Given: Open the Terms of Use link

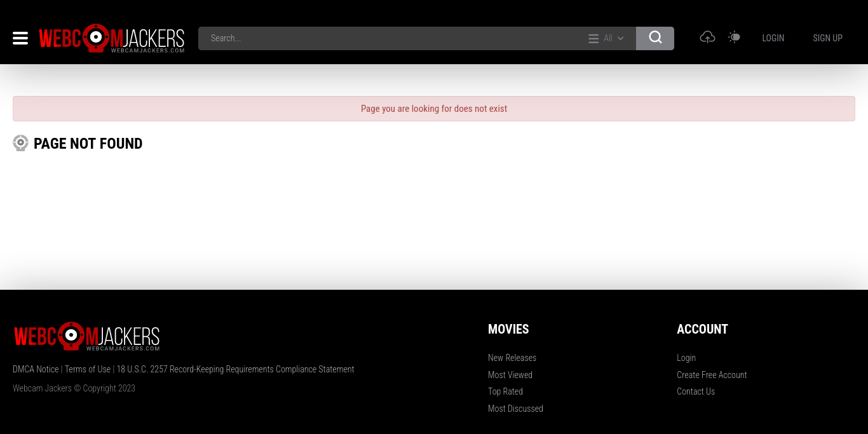Looking at the screenshot, I should (88, 369).
